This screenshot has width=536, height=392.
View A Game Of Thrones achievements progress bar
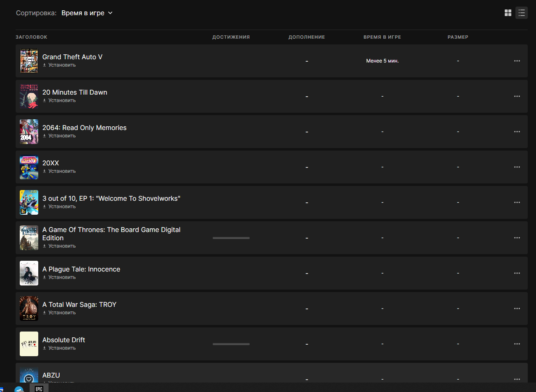pos(231,238)
